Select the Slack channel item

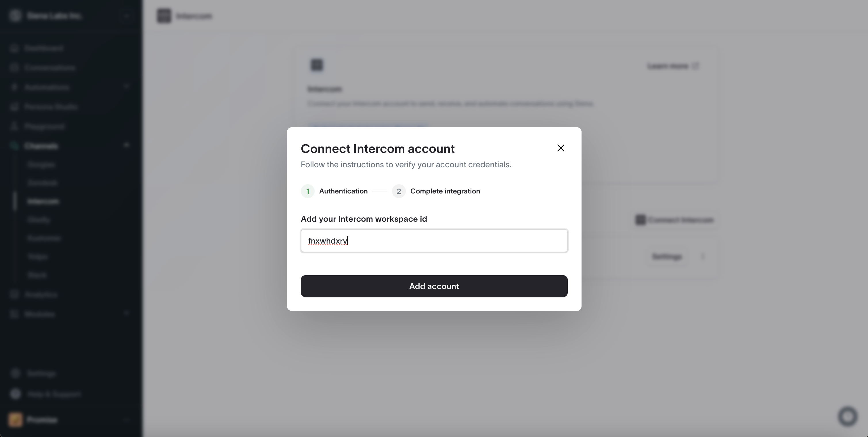click(37, 275)
